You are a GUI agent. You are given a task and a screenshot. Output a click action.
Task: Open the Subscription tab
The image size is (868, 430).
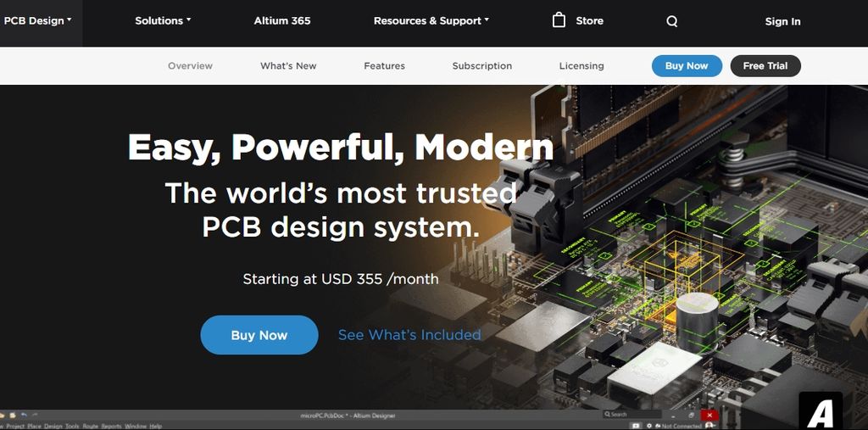(x=482, y=65)
